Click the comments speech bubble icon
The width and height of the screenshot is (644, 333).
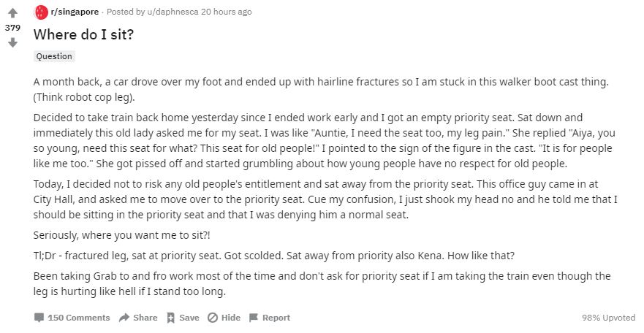click(39, 318)
